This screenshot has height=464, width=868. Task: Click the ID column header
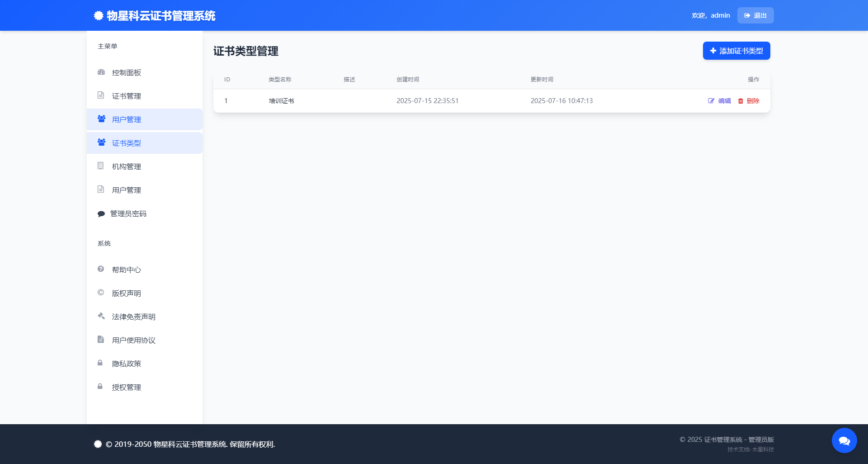(227, 80)
